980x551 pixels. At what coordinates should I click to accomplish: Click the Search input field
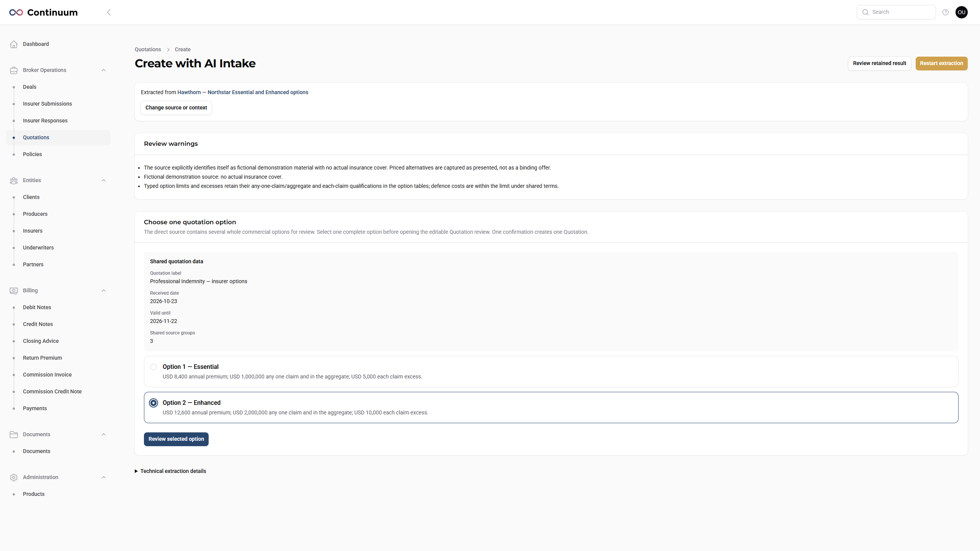tap(896, 12)
